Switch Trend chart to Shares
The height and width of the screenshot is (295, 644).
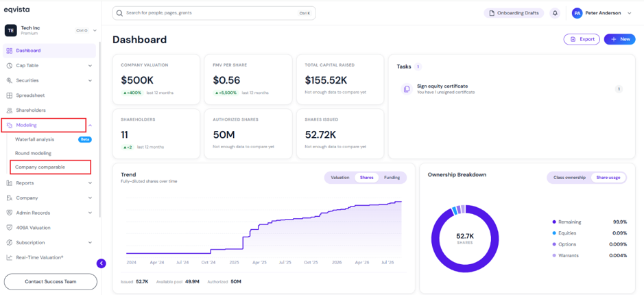pyautogui.click(x=366, y=178)
